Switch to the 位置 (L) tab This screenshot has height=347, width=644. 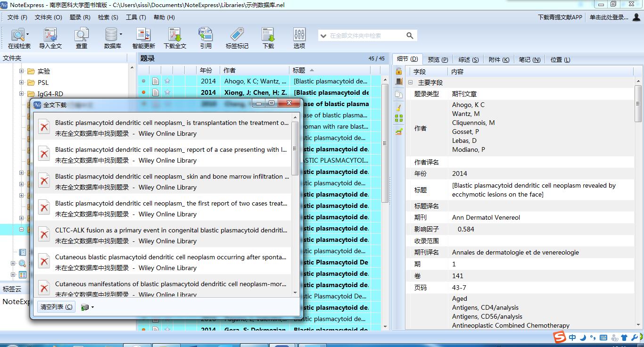560,59
